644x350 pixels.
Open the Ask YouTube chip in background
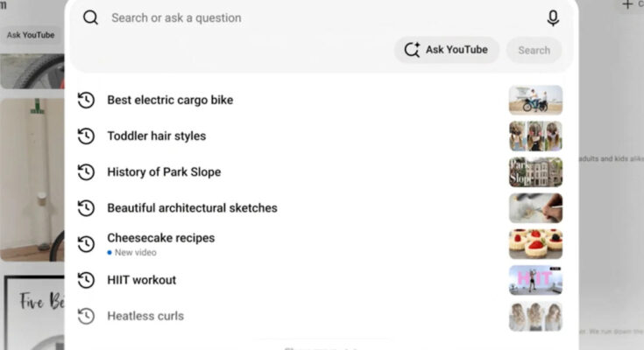[31, 35]
